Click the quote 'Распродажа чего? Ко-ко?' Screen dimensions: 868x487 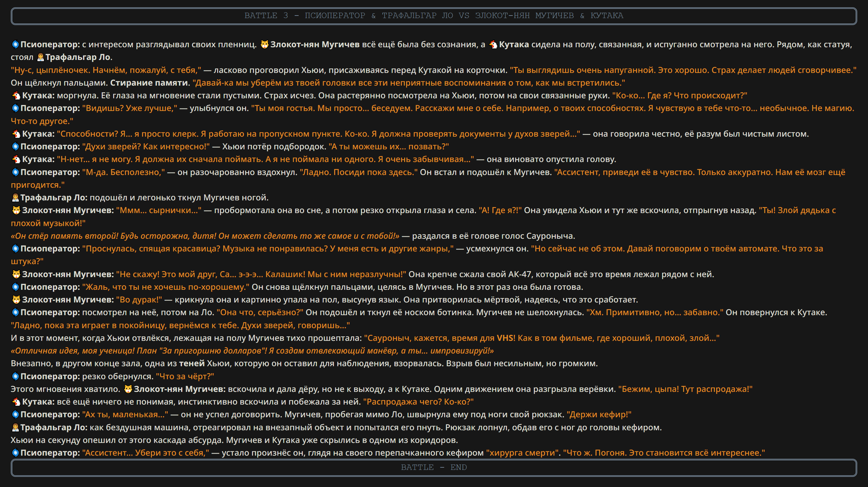coord(418,402)
